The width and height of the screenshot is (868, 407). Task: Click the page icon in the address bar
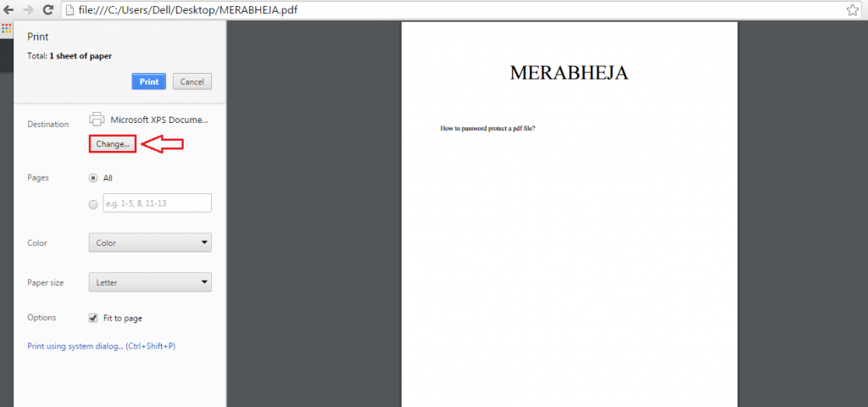71,10
